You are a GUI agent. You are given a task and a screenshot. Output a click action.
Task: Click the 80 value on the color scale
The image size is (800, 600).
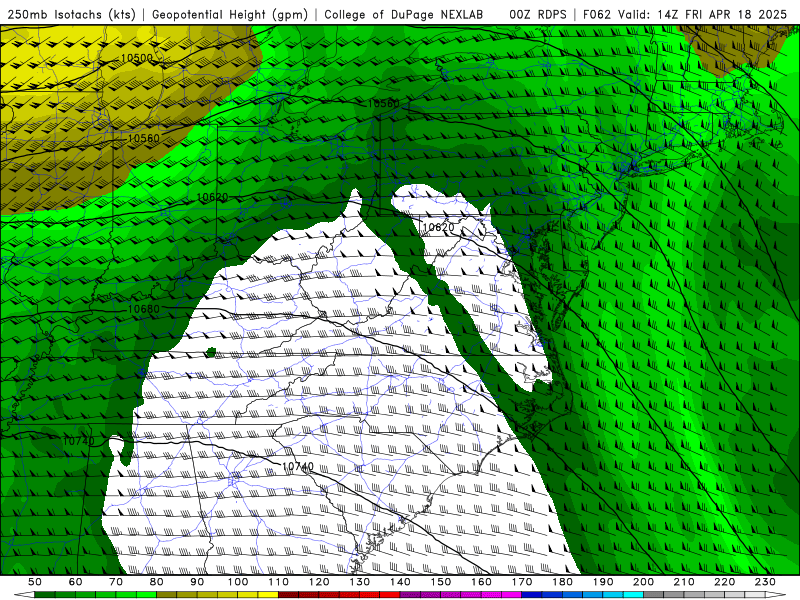coord(157,582)
